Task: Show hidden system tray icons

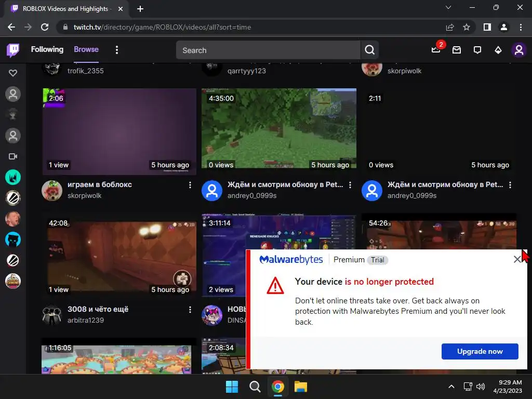Action: [x=451, y=387]
